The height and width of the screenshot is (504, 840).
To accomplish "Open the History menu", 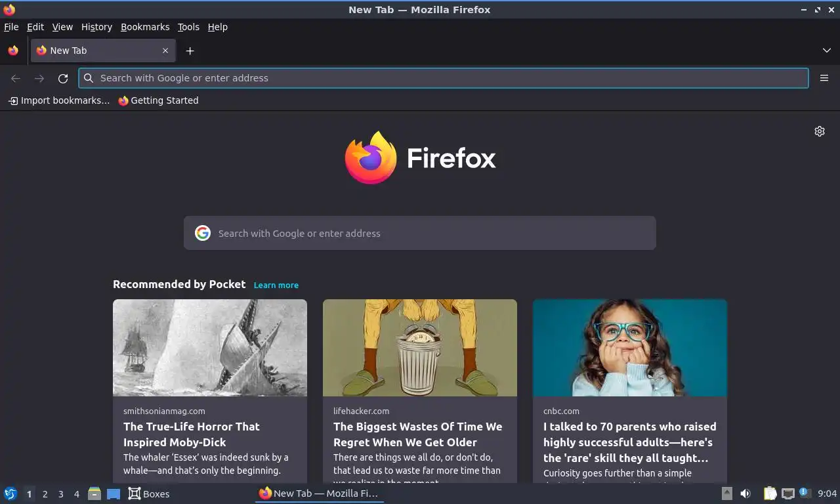I will click(96, 27).
